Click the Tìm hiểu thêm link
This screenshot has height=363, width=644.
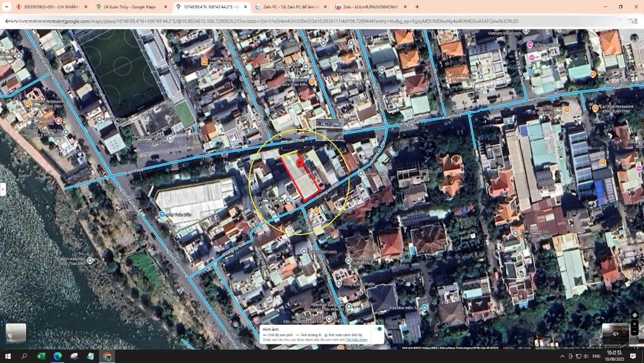point(357,340)
